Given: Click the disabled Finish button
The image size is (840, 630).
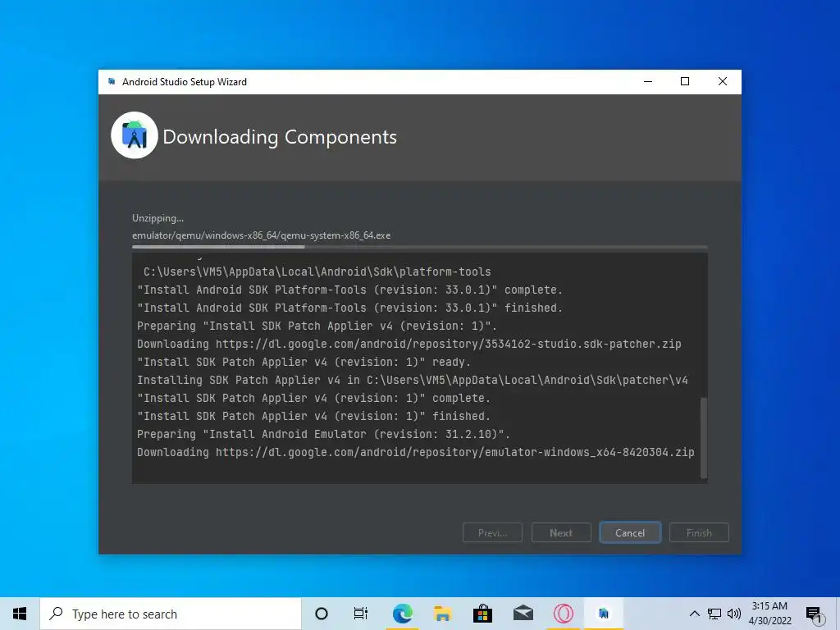Looking at the screenshot, I should coord(699,532).
